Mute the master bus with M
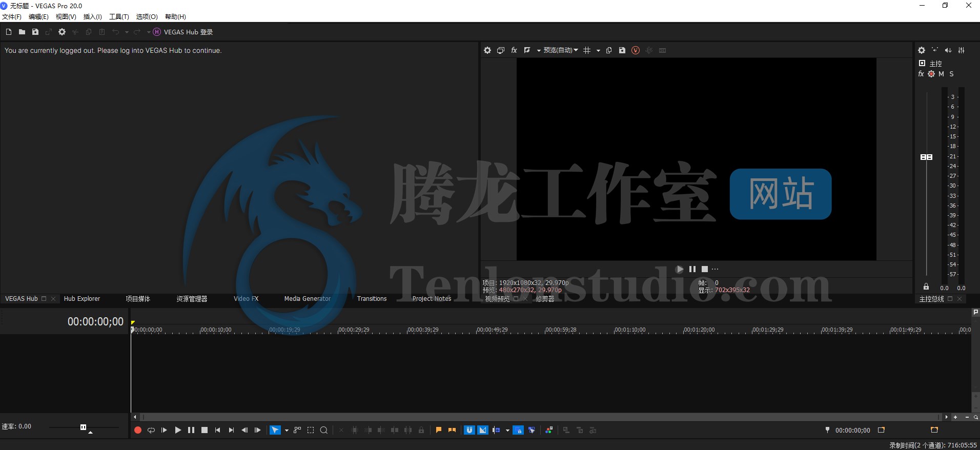980x450 pixels. (941, 74)
